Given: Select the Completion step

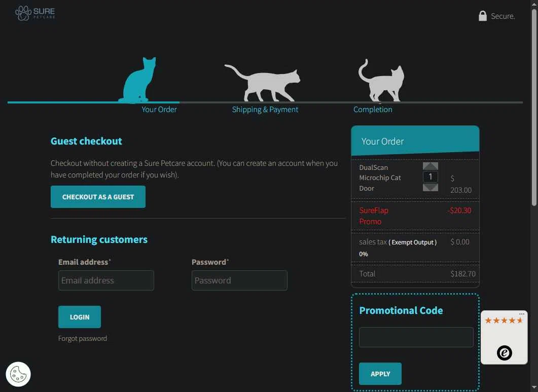Looking at the screenshot, I should tap(373, 110).
